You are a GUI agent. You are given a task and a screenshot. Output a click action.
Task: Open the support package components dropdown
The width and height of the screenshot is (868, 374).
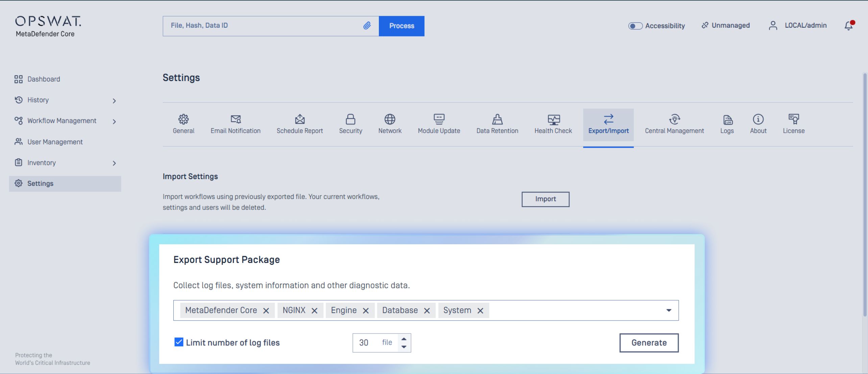pyautogui.click(x=668, y=310)
